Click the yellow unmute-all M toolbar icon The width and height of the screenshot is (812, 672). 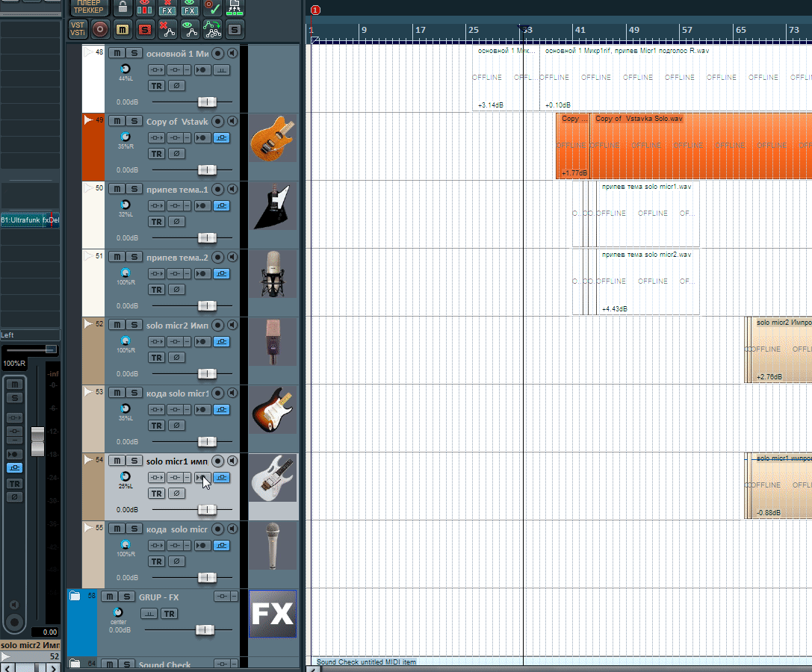(x=123, y=30)
